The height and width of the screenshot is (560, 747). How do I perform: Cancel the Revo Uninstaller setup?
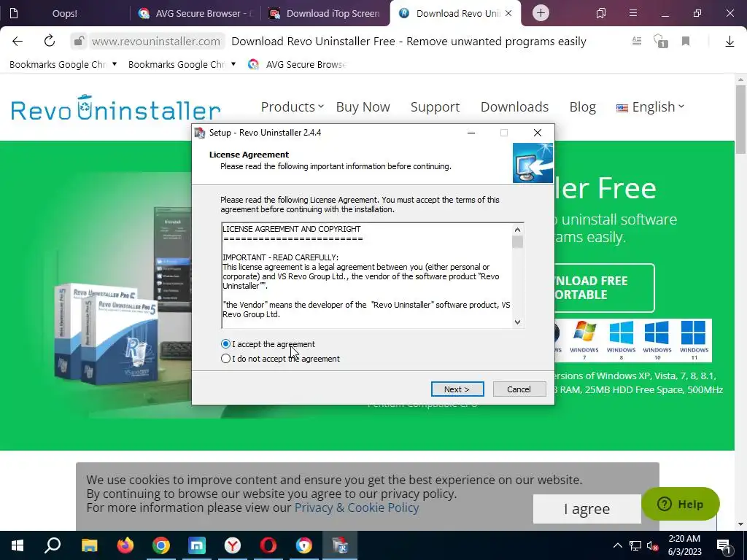519,389
